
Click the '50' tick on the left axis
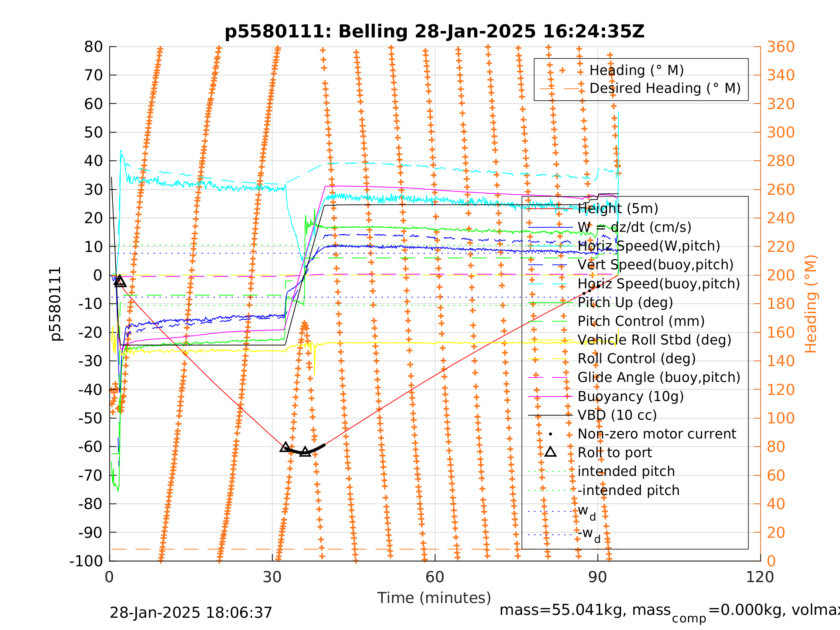coord(93,132)
